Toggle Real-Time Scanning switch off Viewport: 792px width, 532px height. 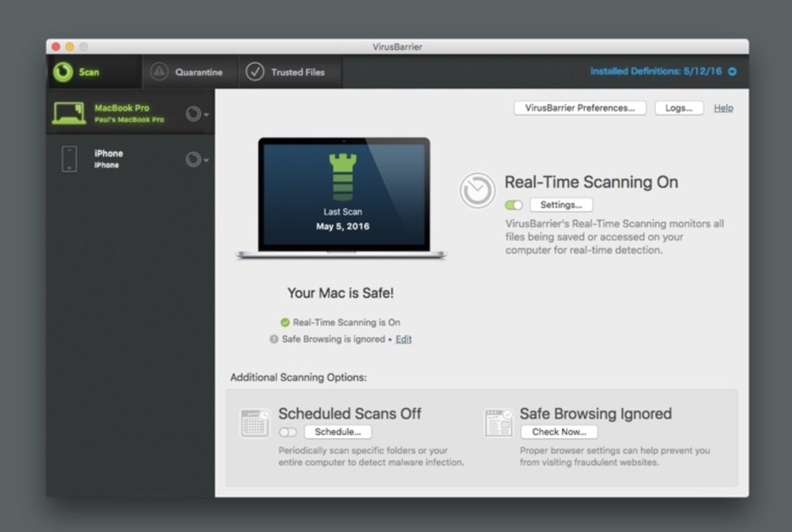tap(513, 205)
